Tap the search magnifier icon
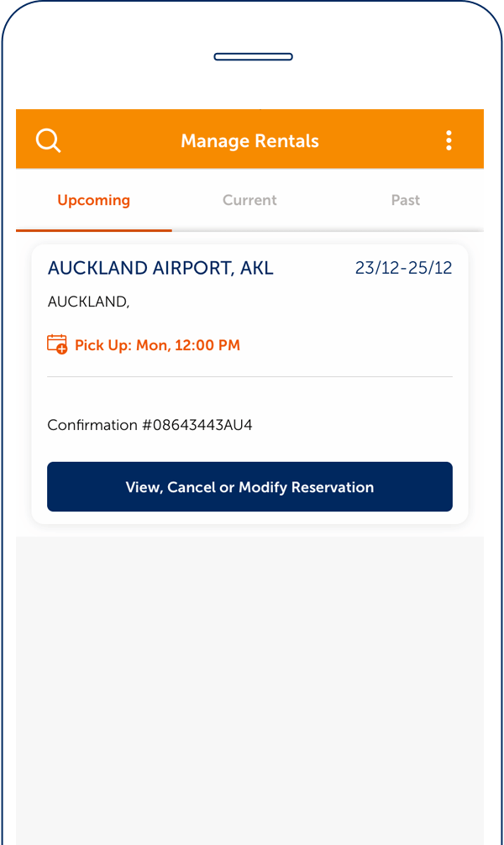 [49, 140]
